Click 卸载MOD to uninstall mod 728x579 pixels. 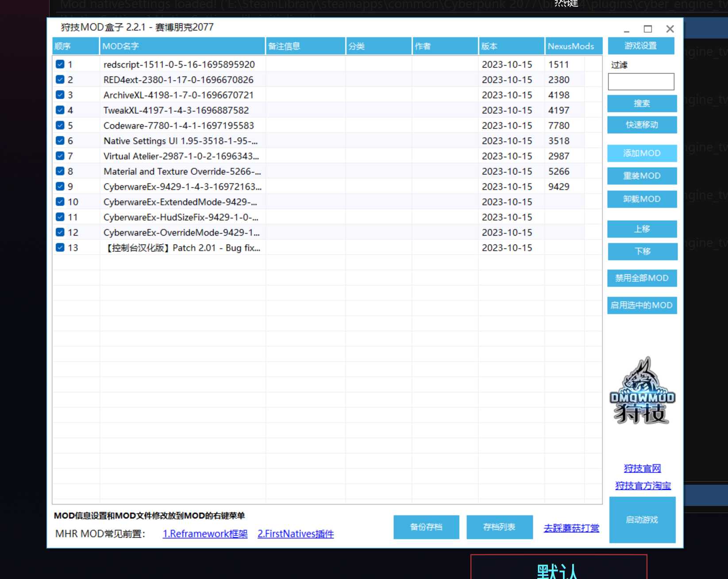coord(642,199)
